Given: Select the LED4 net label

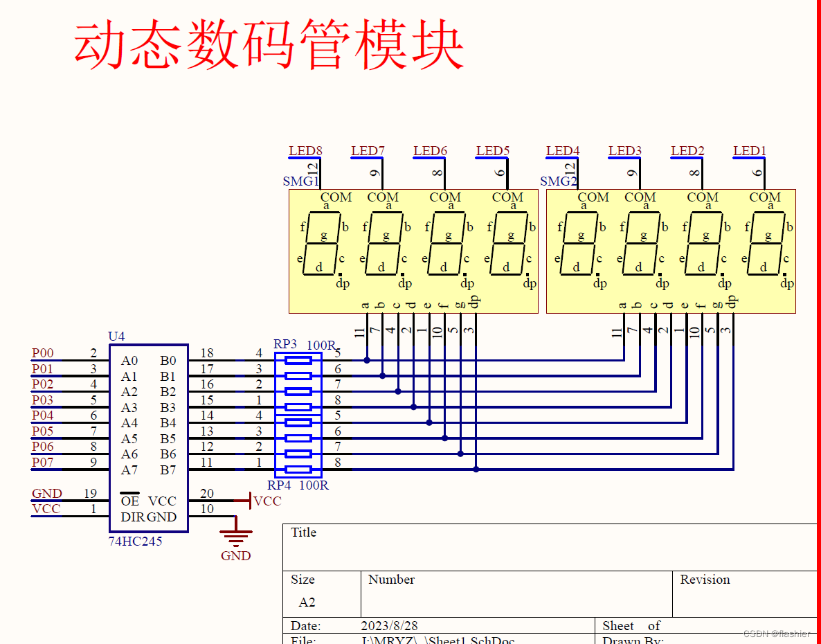Looking at the screenshot, I should pos(563,151).
